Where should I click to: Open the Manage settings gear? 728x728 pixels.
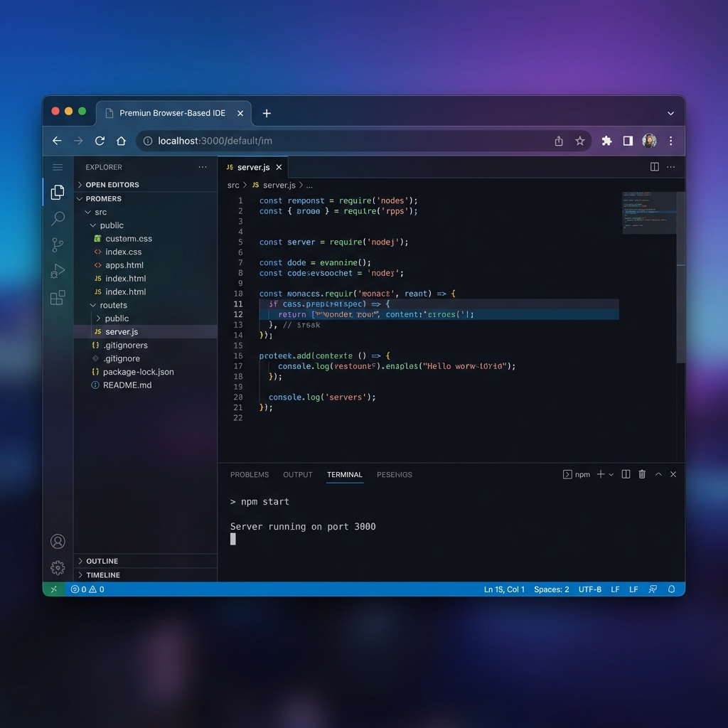(58, 568)
